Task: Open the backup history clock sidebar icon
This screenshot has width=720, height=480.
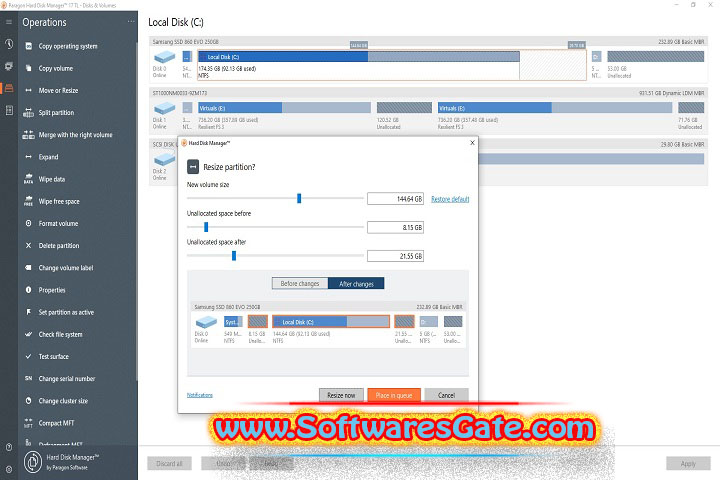Action: (x=9, y=44)
